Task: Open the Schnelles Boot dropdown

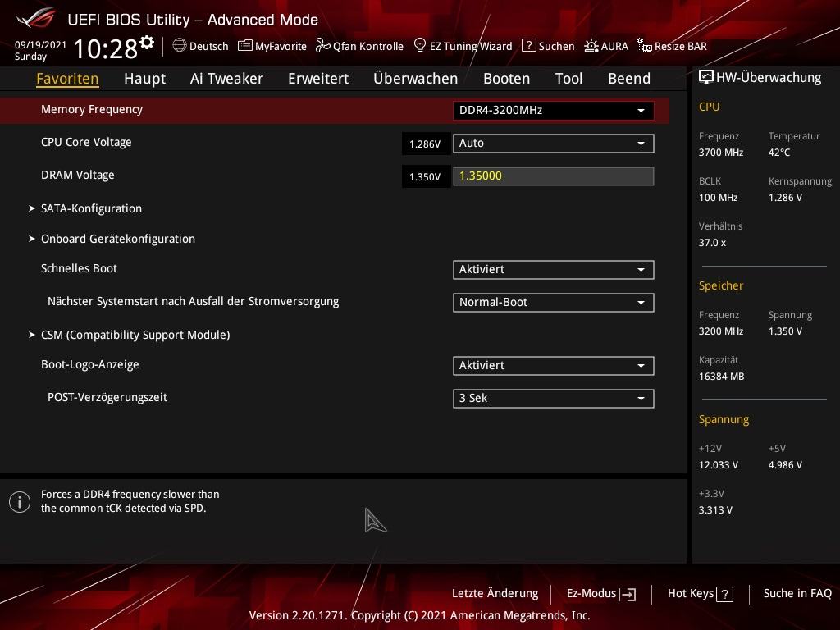Action: (554, 269)
